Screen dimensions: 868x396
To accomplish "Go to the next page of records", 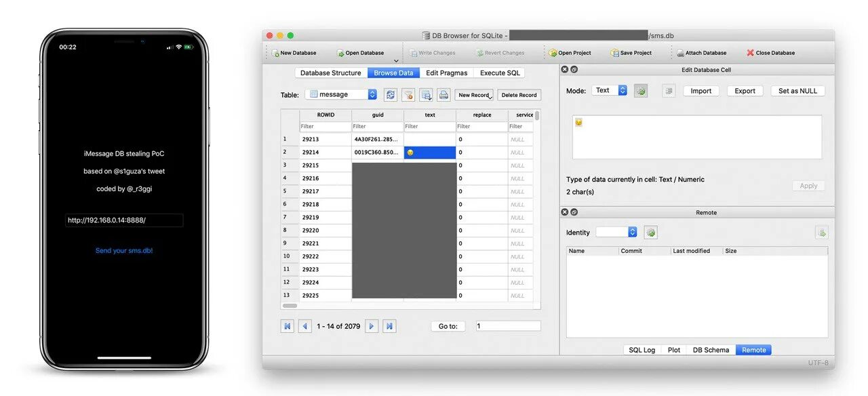I will tap(372, 326).
